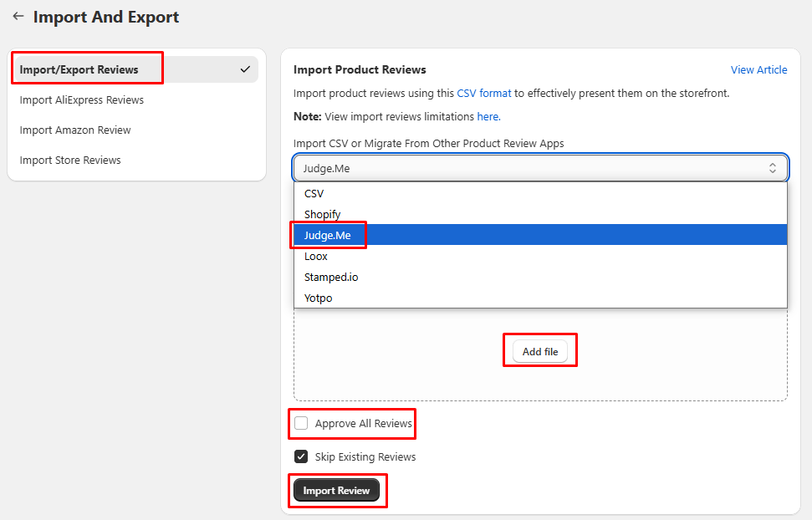The width and height of the screenshot is (812, 520).
Task: Open Import Store Reviews section
Action: 70,160
